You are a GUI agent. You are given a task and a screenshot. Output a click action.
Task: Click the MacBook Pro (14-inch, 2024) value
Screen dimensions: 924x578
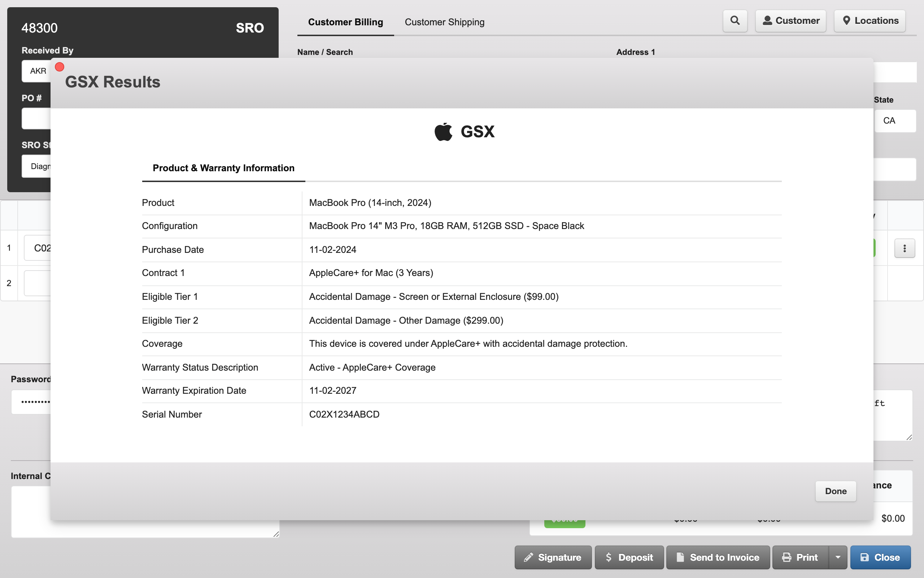click(370, 203)
